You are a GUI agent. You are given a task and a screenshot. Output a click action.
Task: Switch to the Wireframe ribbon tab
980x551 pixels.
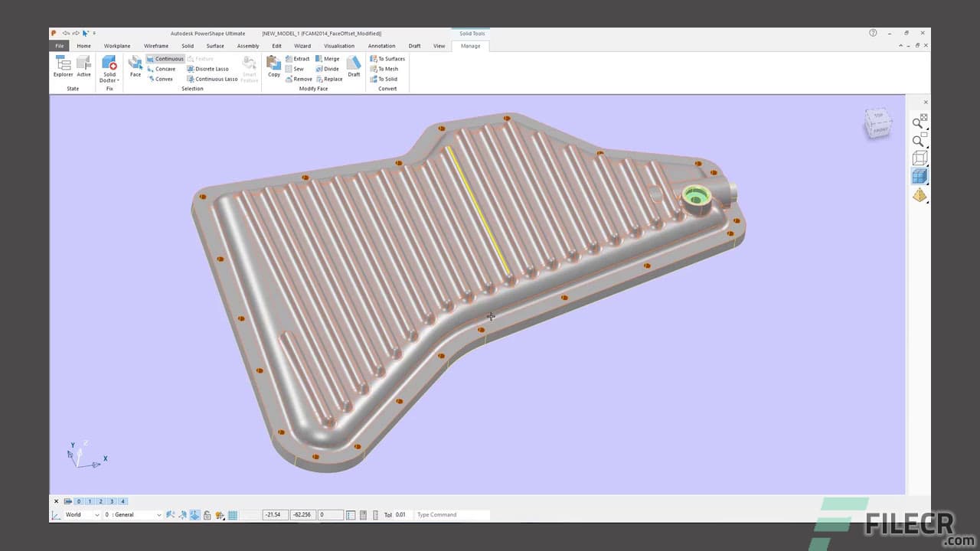(156, 46)
